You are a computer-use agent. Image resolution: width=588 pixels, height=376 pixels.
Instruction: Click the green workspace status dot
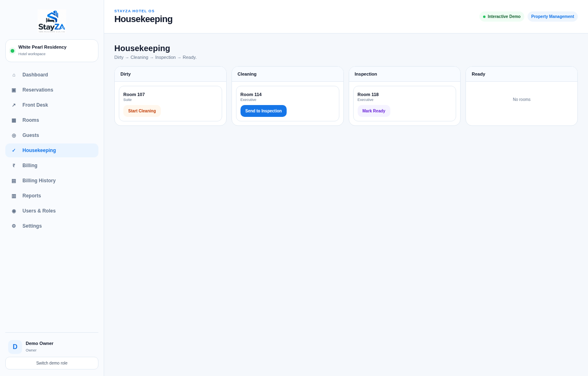pos(12,51)
